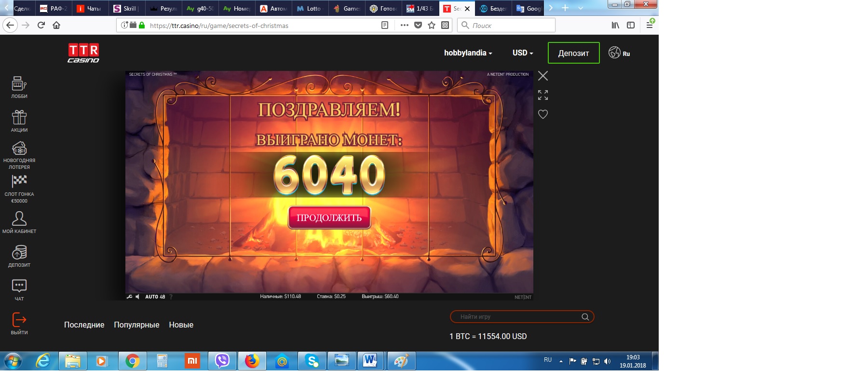The image size is (868, 382).
Task: Expand the hobbylandia account dropdown
Action: pos(468,53)
